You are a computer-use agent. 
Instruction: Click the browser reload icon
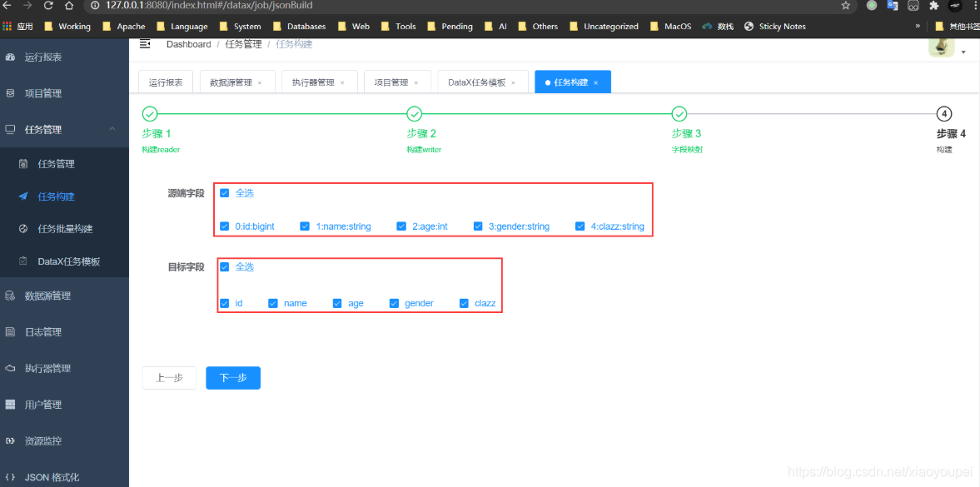(x=49, y=6)
